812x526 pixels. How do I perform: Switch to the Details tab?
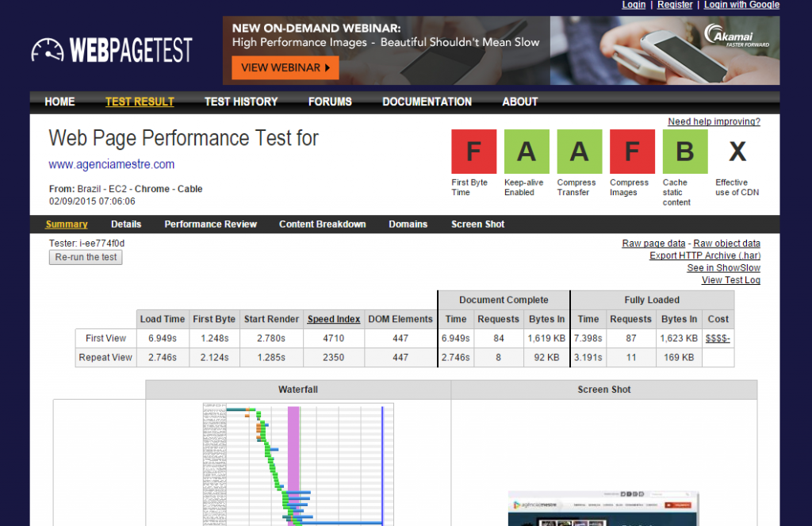pos(126,225)
